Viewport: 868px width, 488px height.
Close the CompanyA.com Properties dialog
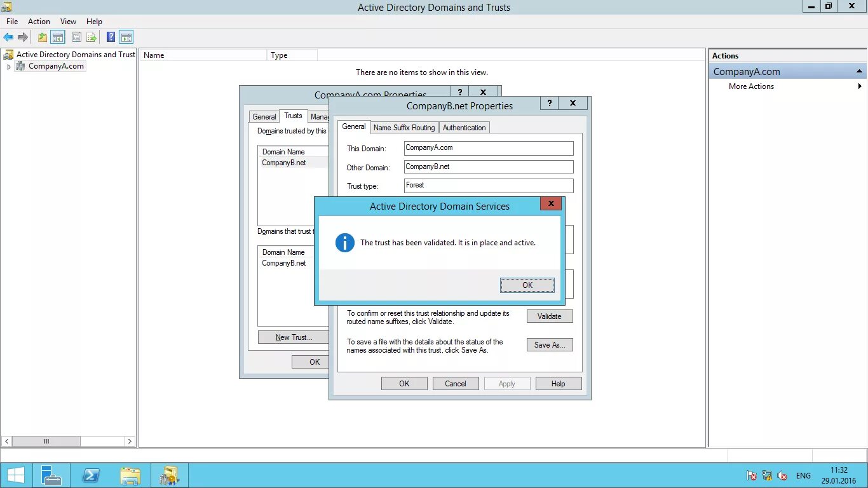[483, 92]
